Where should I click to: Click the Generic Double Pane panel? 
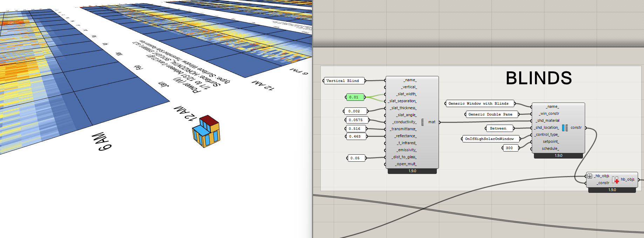490,114
